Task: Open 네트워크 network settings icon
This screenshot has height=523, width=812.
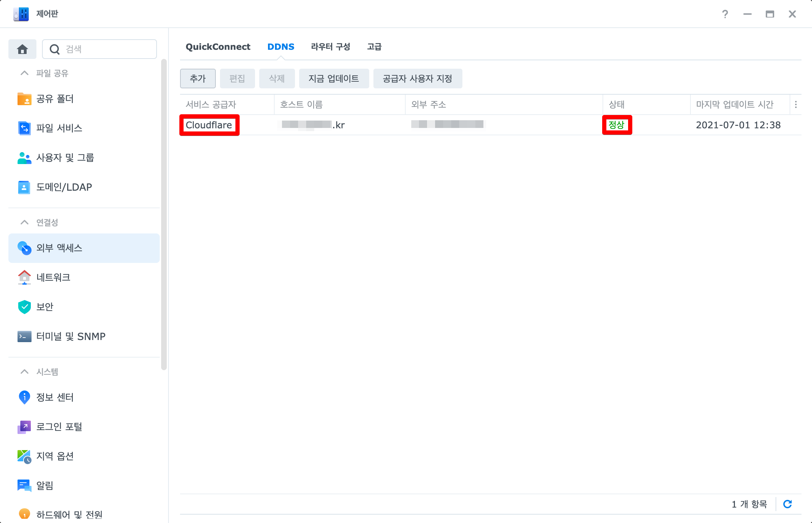Action: coord(24,278)
